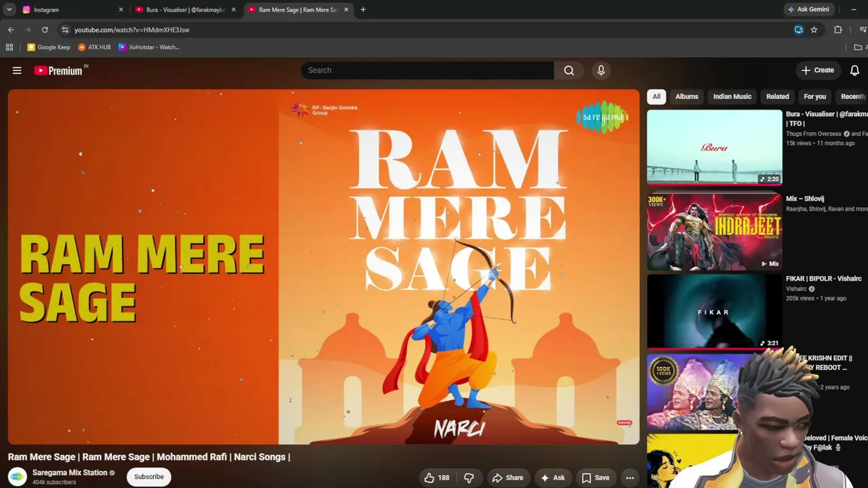Image resolution: width=868 pixels, height=488 pixels.
Task: Open the Indrajeet Mix thumbnail
Action: pyautogui.click(x=714, y=232)
